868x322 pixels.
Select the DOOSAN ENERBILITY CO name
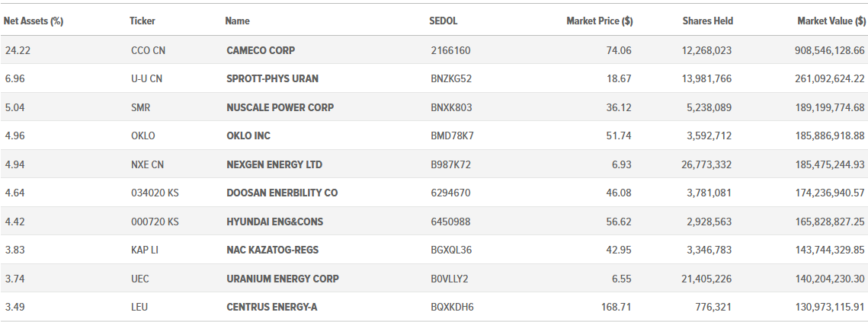(x=282, y=193)
